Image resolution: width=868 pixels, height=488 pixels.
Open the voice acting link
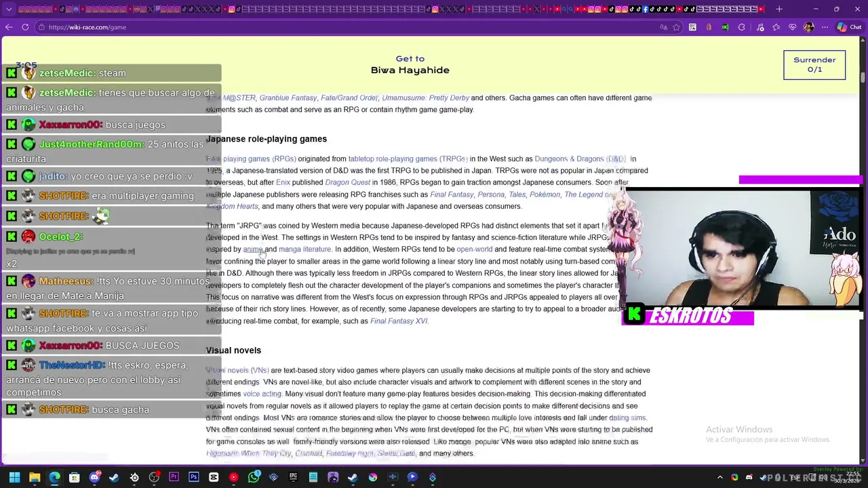click(262, 394)
